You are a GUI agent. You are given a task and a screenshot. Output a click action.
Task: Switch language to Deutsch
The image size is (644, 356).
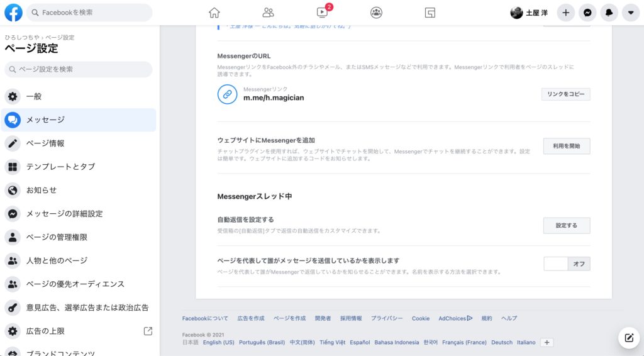pos(502,342)
